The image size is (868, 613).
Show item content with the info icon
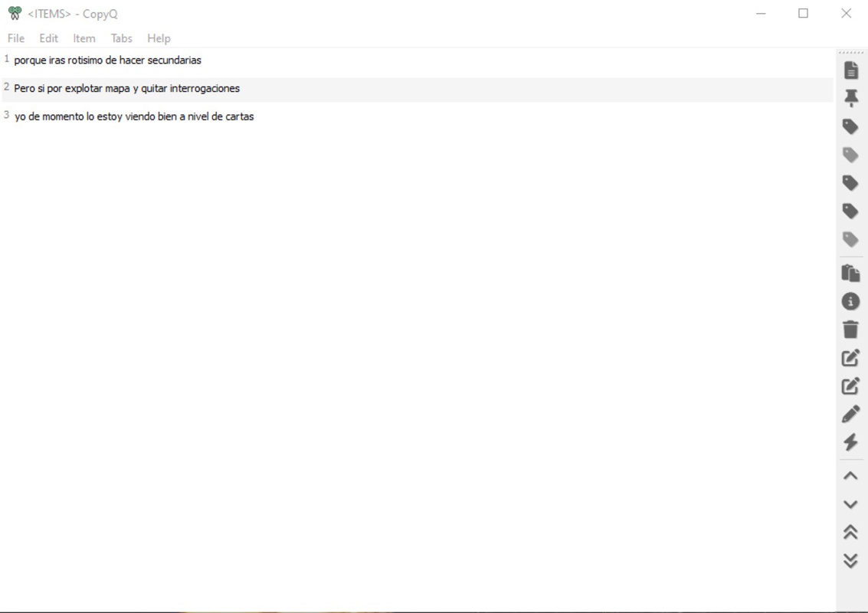[x=851, y=301]
